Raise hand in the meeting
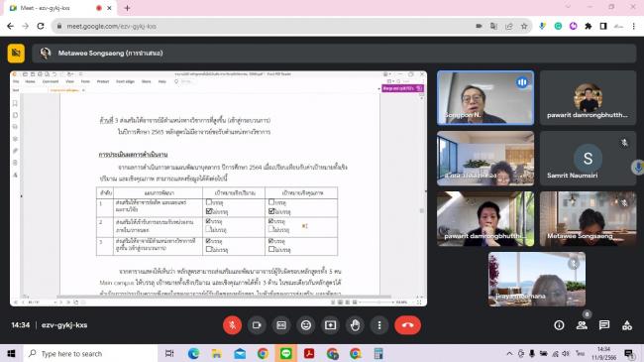Viewport: 644px width, 362px height. pyautogui.click(x=355, y=325)
